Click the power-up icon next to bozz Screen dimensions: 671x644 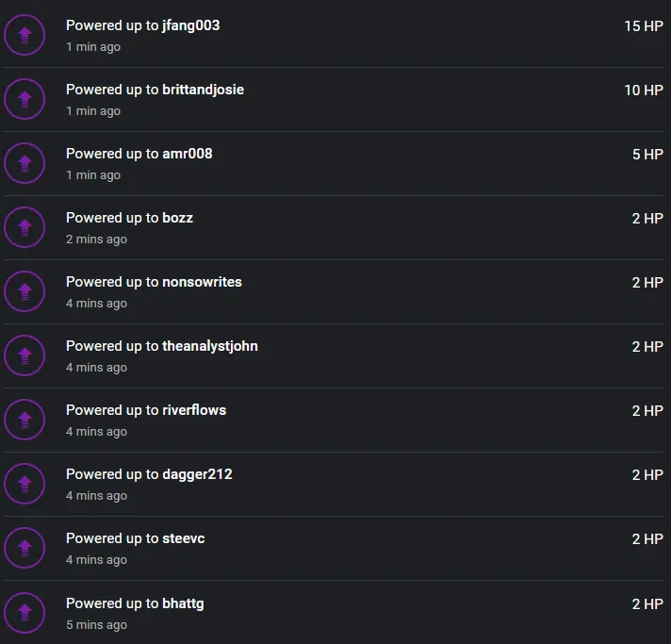[x=25, y=227]
